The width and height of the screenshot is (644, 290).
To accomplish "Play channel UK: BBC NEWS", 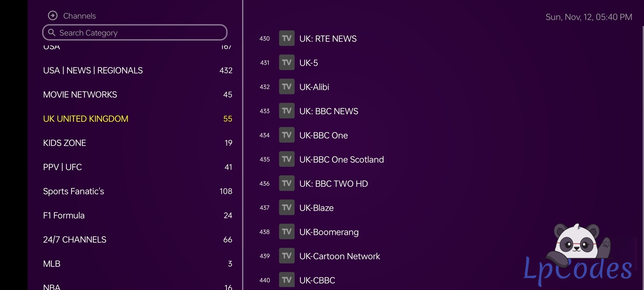I will [328, 111].
